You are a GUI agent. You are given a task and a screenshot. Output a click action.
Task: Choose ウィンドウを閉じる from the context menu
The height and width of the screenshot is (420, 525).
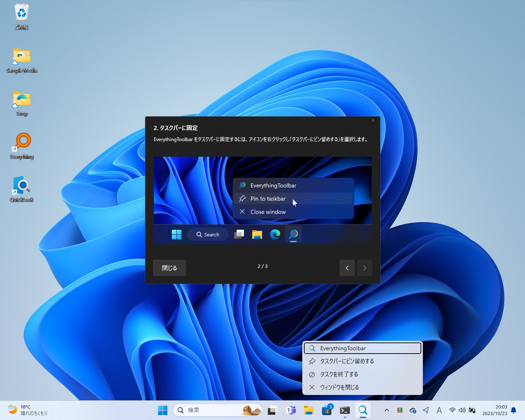pyautogui.click(x=363, y=388)
